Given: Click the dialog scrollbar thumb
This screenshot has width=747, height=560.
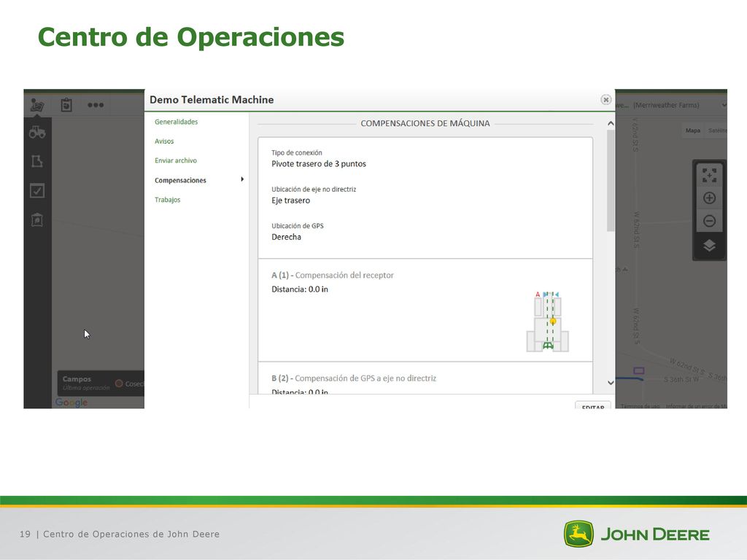Looking at the screenshot, I should click(x=611, y=181).
